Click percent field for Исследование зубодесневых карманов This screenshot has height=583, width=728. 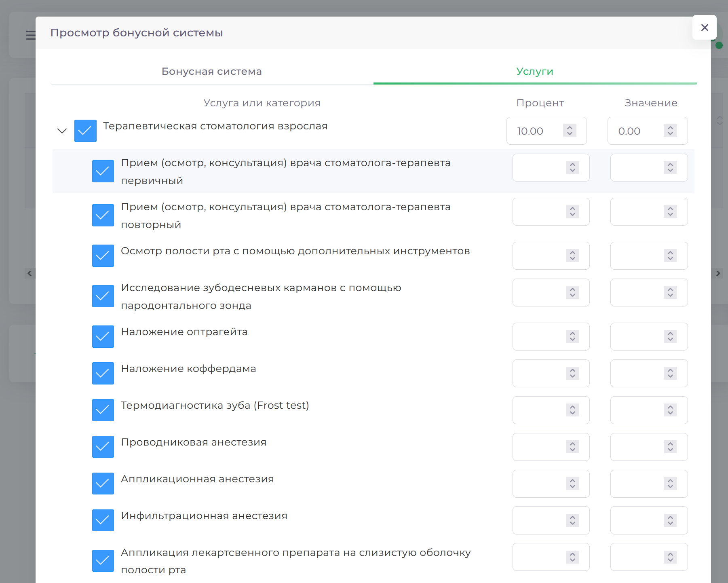551,293
